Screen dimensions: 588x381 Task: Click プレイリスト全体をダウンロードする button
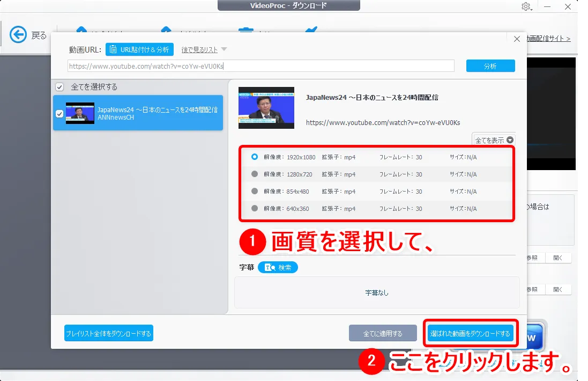(x=109, y=333)
